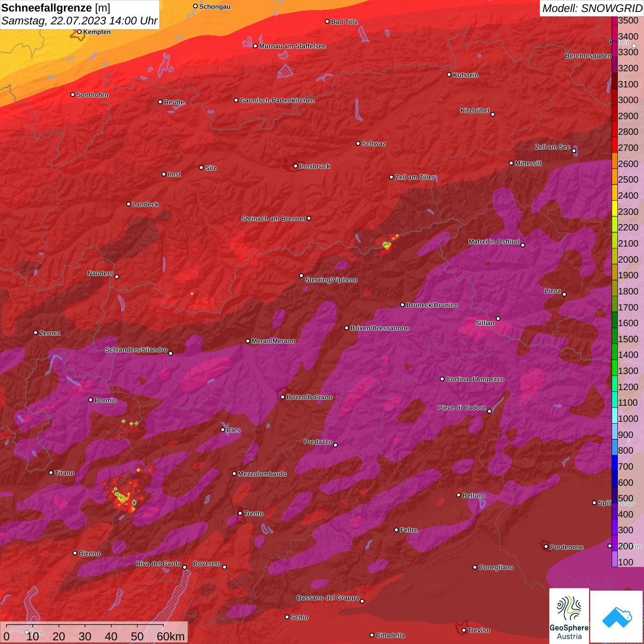Click the 'Bienno' label
The width and height of the screenshot is (644, 644).
[89, 553]
